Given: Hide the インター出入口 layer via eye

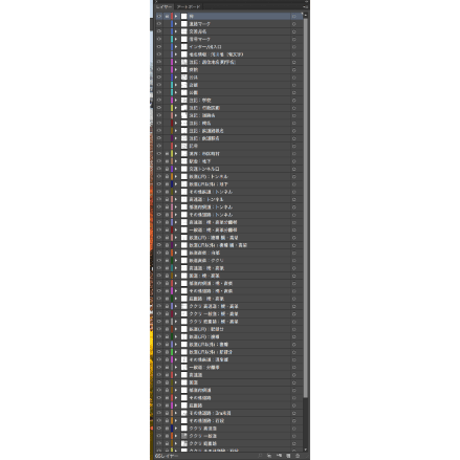Looking at the screenshot, I should 159,47.
